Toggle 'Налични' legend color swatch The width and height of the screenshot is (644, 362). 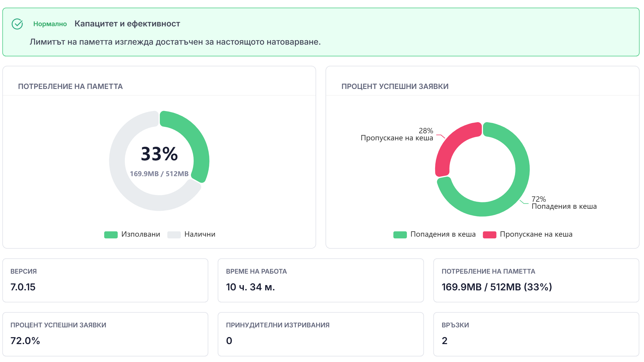click(174, 235)
